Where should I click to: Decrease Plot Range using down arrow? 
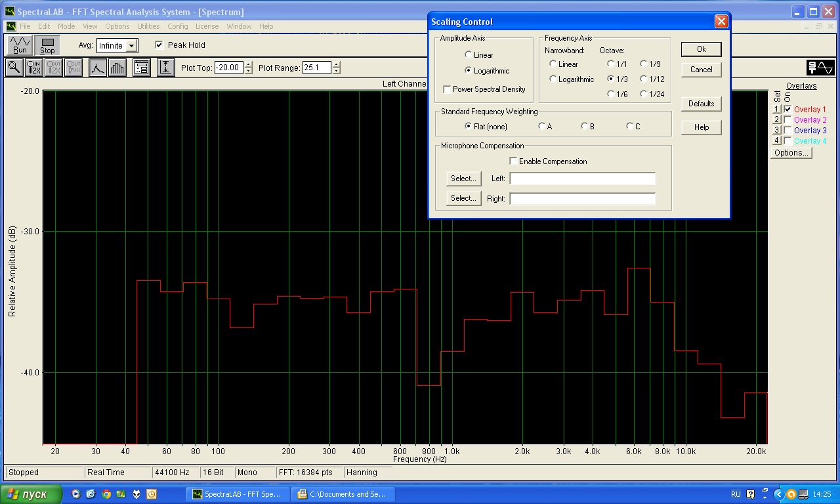click(337, 71)
